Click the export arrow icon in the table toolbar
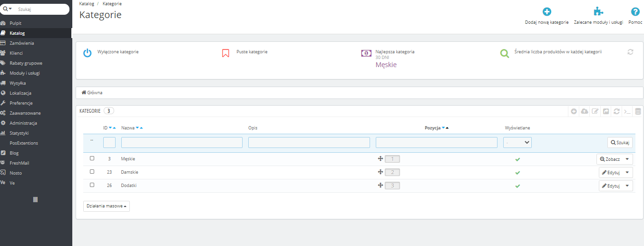644x246 pixels. pyautogui.click(x=606, y=111)
